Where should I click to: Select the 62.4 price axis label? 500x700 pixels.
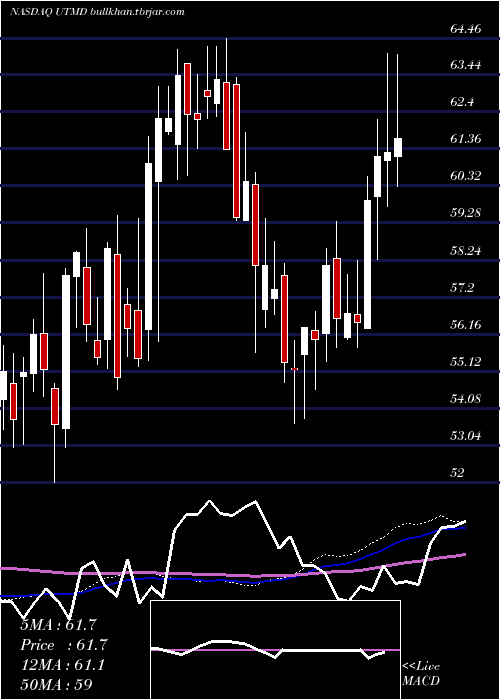pos(462,102)
